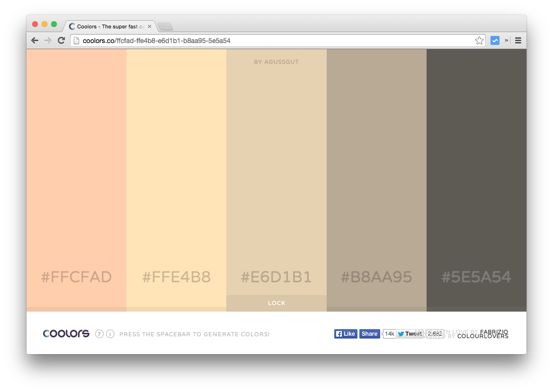Open a new browser tab
Screen dimensions: 553x392
point(165,26)
